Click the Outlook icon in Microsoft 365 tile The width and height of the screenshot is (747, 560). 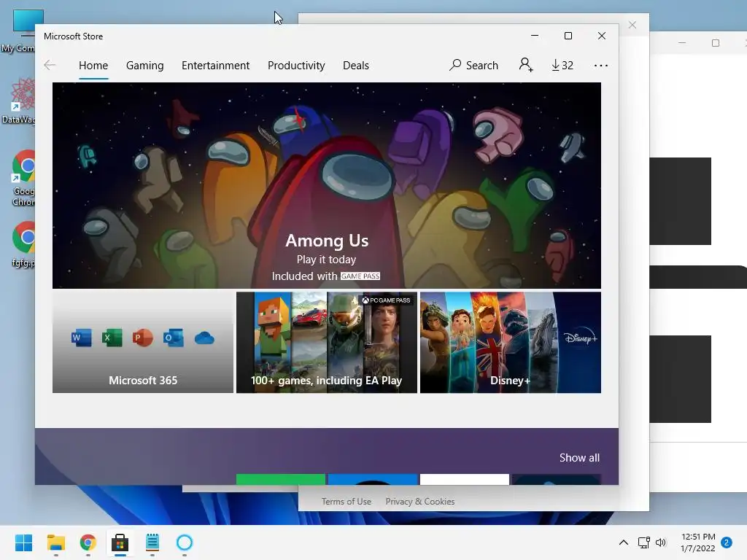[x=174, y=338]
